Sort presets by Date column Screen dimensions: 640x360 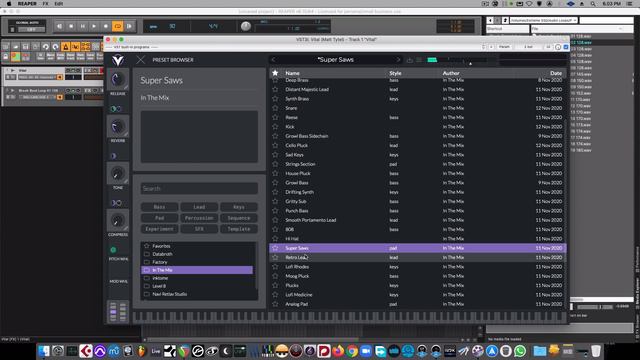556,73
